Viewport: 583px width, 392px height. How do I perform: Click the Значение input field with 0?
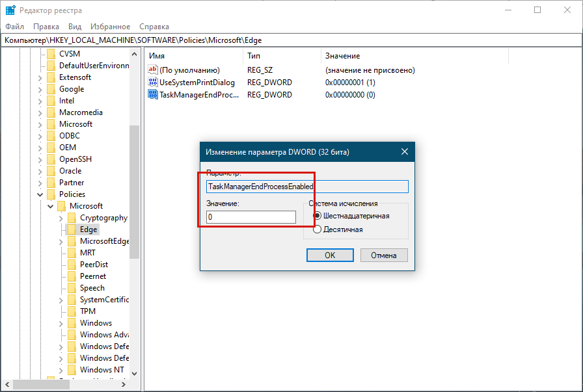tap(251, 217)
